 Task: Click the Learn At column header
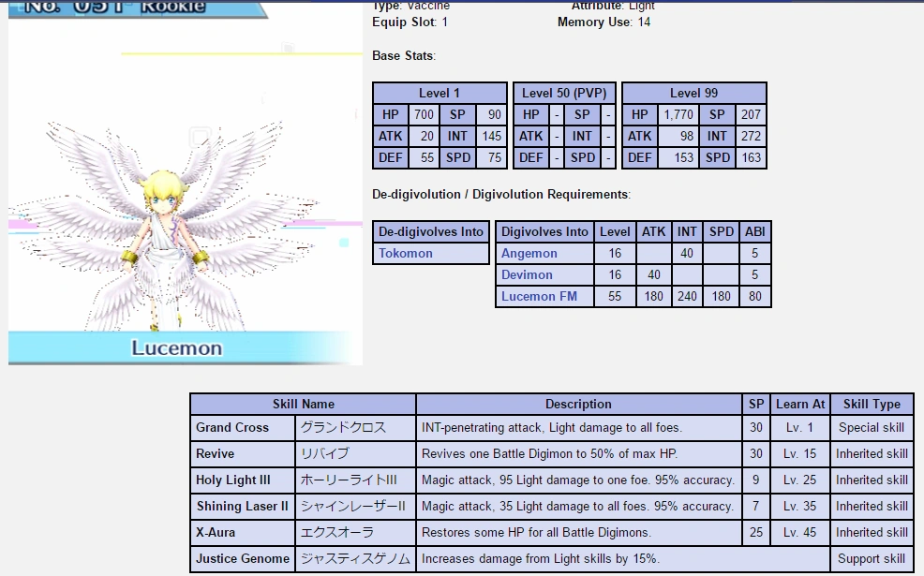click(800, 404)
